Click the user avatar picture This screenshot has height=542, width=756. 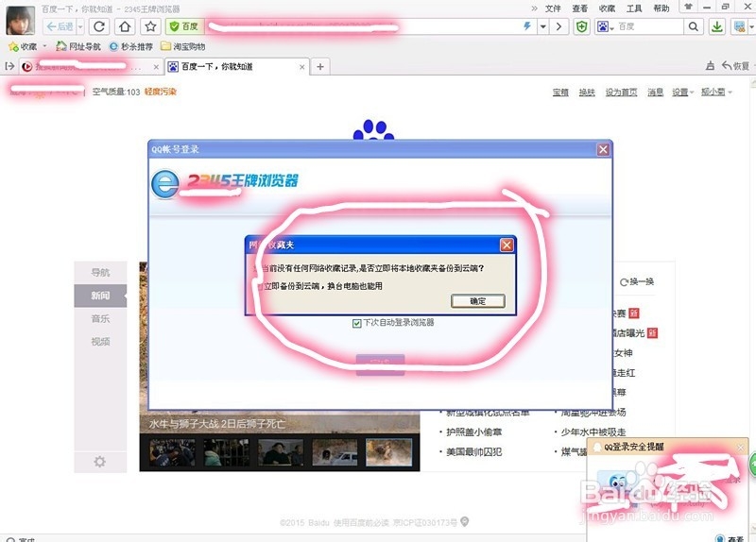click(20, 20)
